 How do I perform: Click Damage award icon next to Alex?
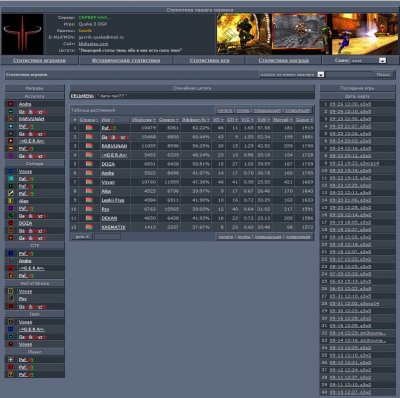tap(11, 201)
